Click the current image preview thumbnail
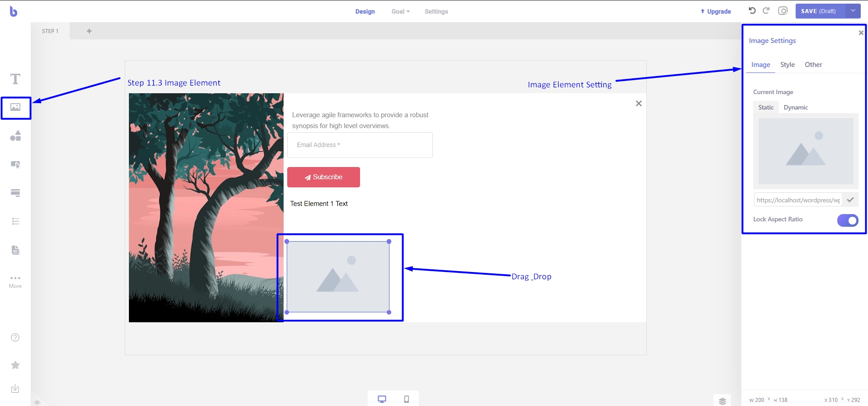 point(806,151)
